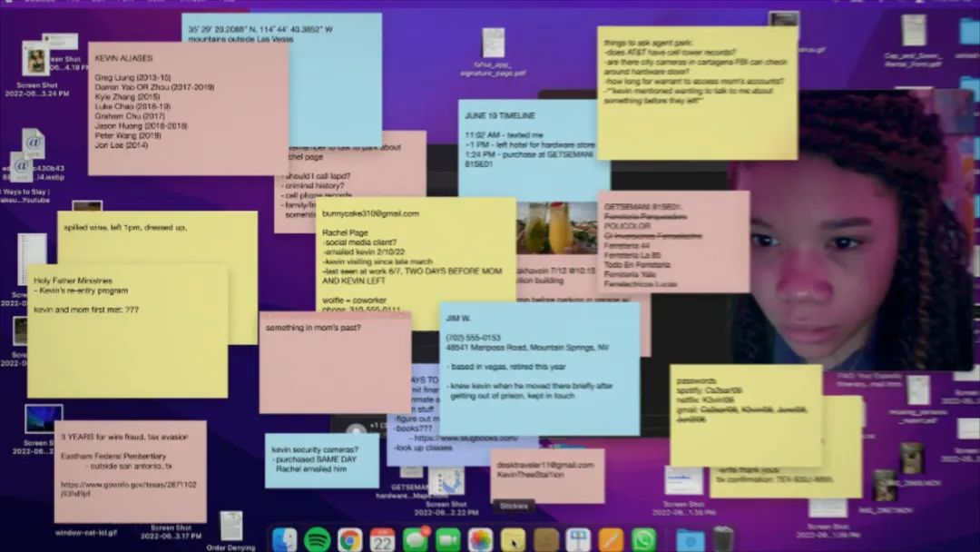The image size is (980, 552).
Task: Click the govinfo.gov URL in the pink note
Action: tap(128, 485)
